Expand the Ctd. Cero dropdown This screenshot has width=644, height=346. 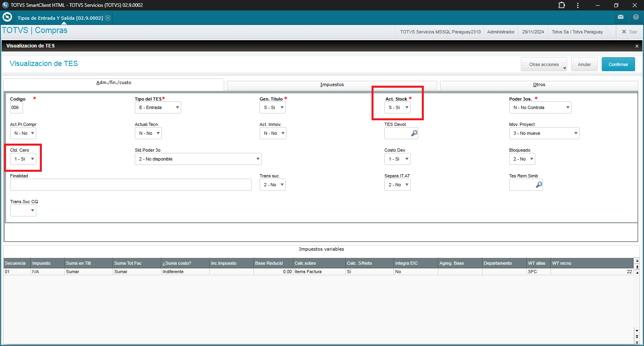point(23,159)
